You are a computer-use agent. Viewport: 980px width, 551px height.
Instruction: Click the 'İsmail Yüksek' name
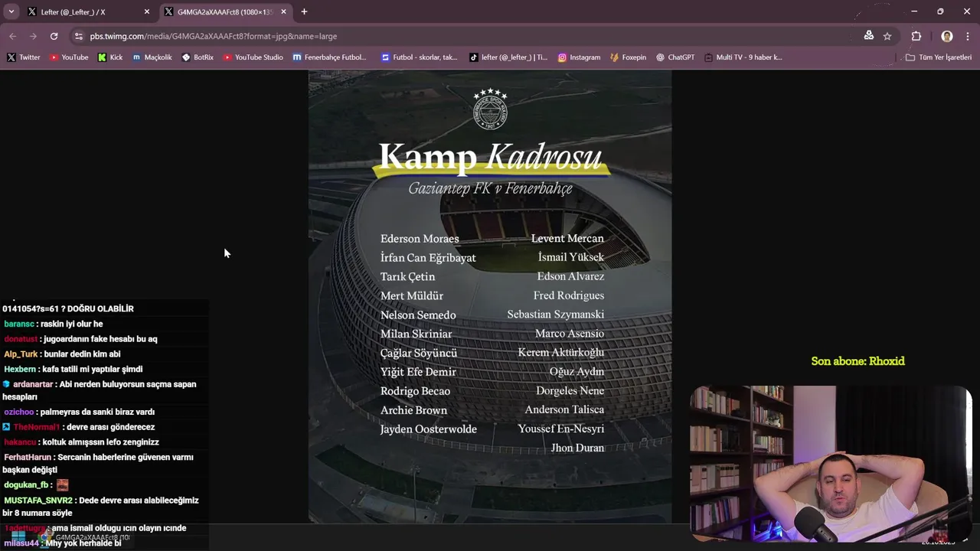click(x=570, y=257)
